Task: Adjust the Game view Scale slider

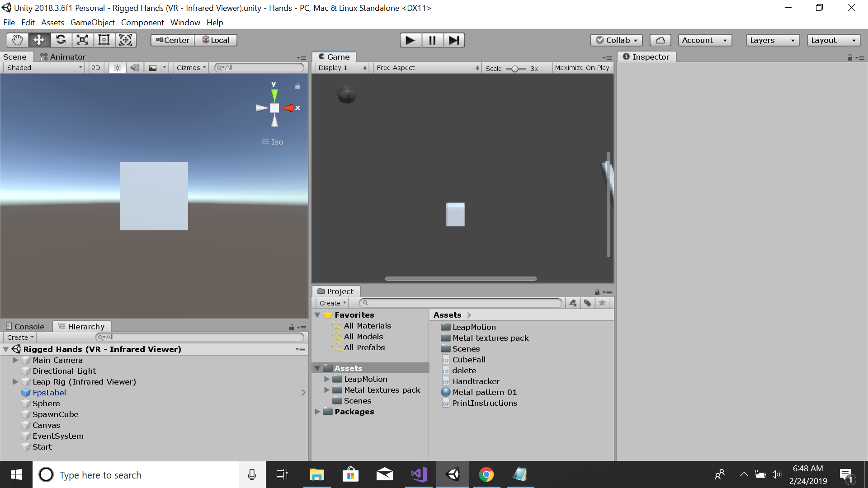Action: [x=515, y=69]
